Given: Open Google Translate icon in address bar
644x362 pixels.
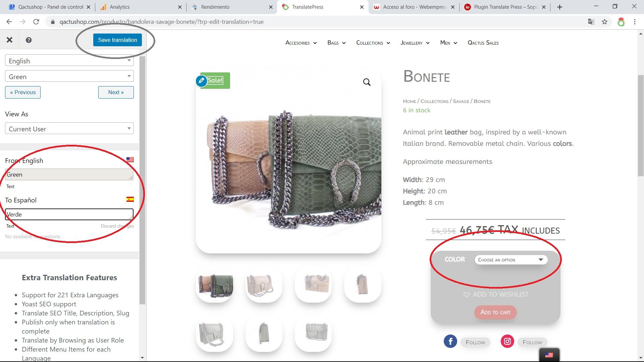Looking at the screenshot, I should tap(591, 22).
